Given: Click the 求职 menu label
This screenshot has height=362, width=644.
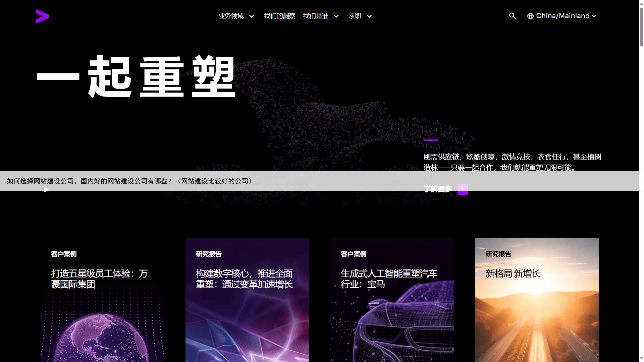Looking at the screenshot, I should point(355,16).
